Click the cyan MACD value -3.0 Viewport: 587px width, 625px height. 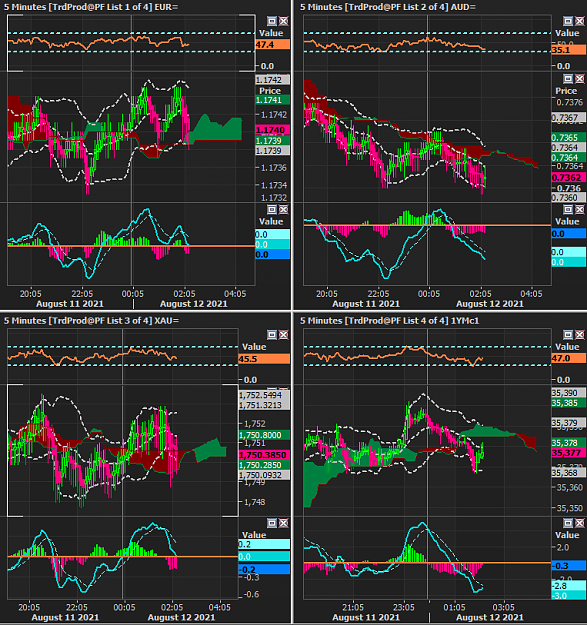coord(569,596)
